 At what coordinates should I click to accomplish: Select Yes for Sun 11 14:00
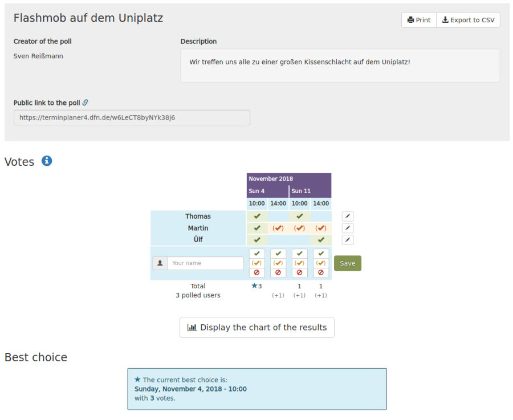(321, 254)
